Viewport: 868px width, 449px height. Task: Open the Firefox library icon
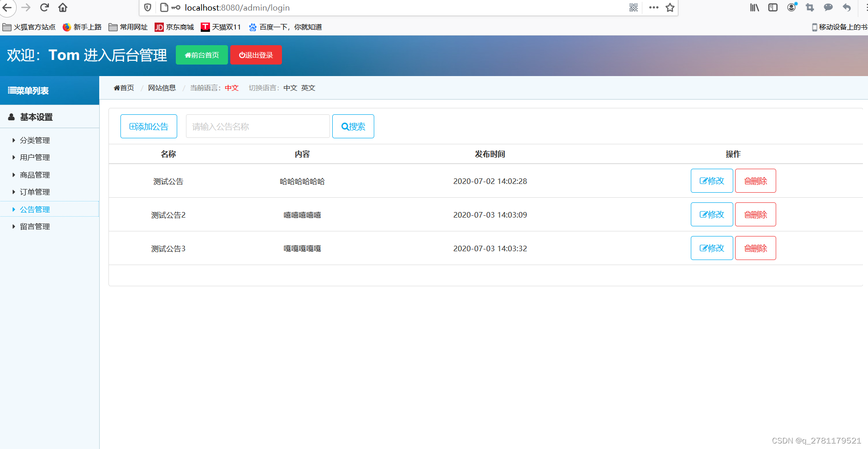[x=754, y=7]
